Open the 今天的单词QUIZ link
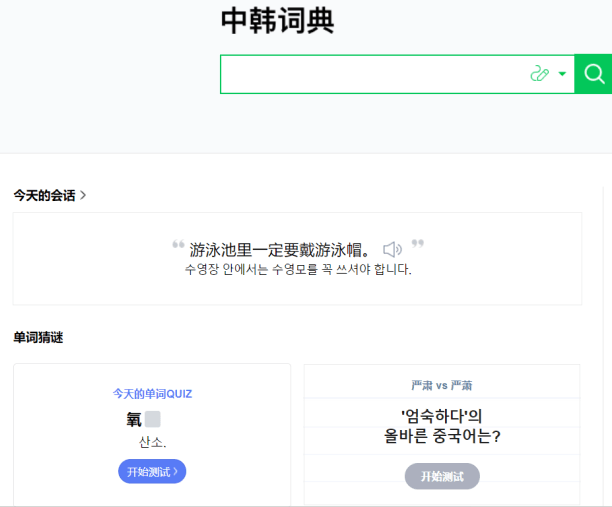 (152, 393)
